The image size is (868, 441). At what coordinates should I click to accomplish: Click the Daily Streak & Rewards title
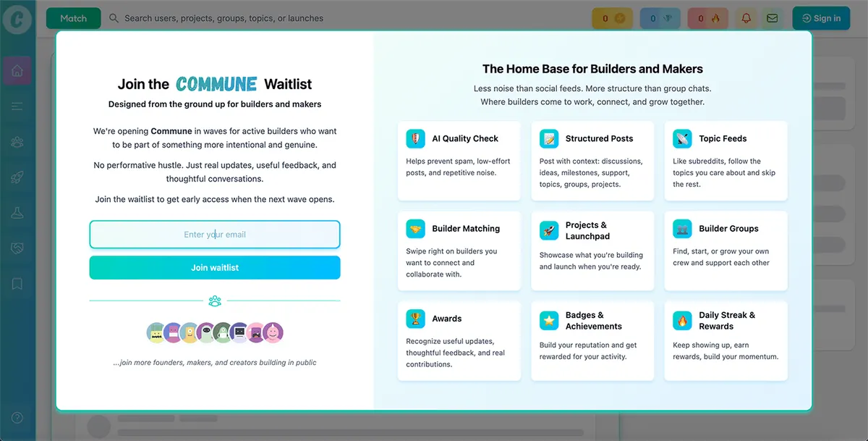coord(727,321)
